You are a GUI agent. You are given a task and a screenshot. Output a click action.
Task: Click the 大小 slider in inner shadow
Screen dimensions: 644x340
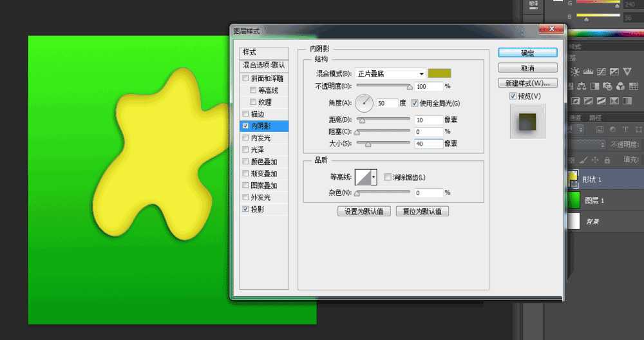(x=383, y=144)
